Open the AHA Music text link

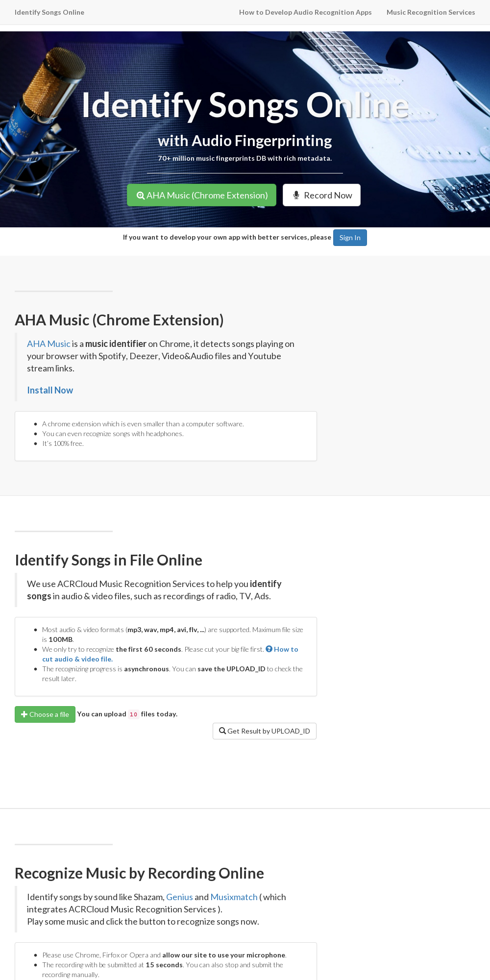point(49,344)
